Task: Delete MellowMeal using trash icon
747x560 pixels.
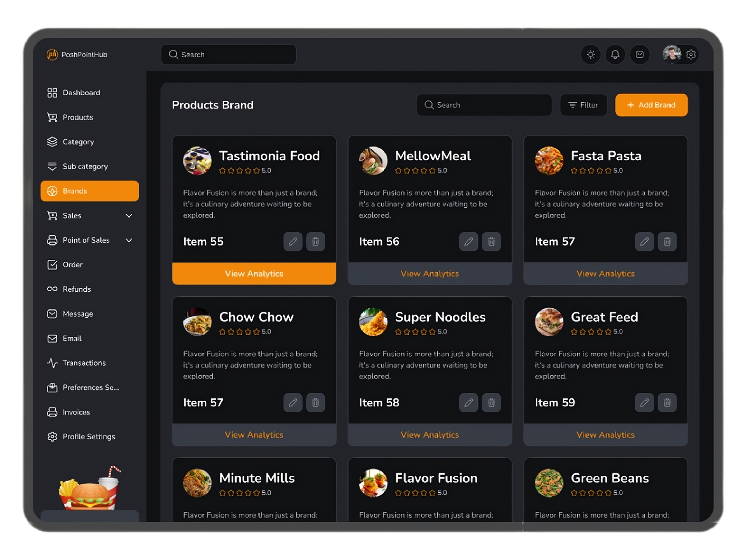Action: (491, 241)
